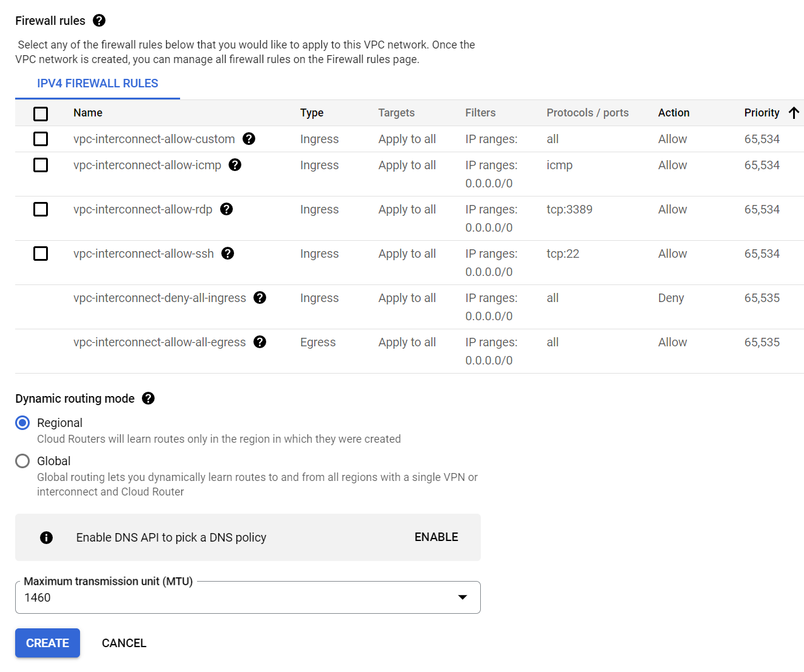Screen dimensions: 804x672
Task: Select the Global routing mode
Action: 22,461
